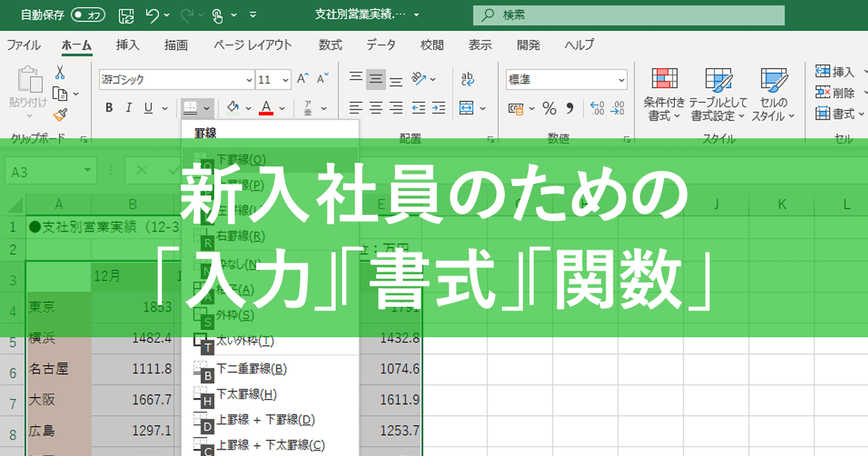The image size is (868, 456).
Task: Undo the last action with the undo arrow
Action: tap(151, 14)
